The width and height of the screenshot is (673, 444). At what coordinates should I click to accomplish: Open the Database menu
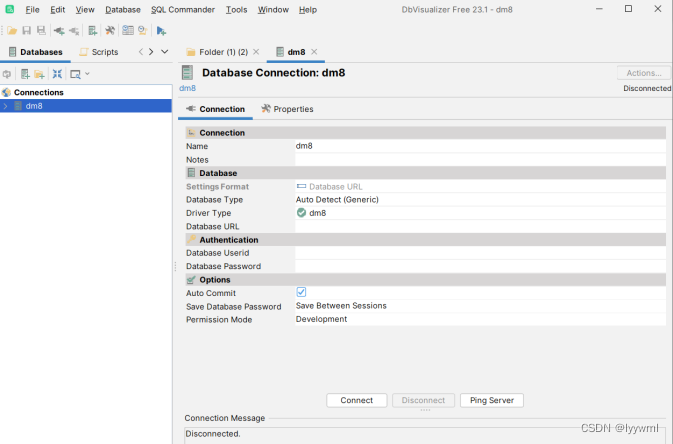click(x=123, y=9)
